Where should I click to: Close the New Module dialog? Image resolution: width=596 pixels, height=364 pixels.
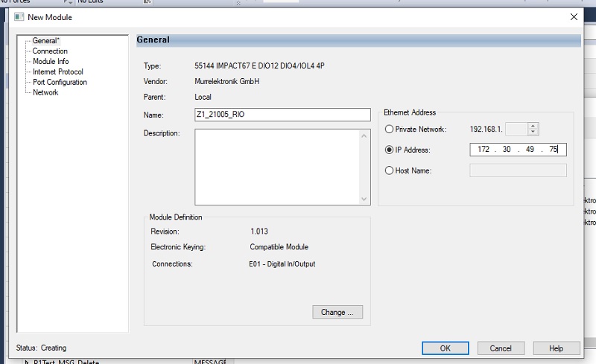point(574,16)
